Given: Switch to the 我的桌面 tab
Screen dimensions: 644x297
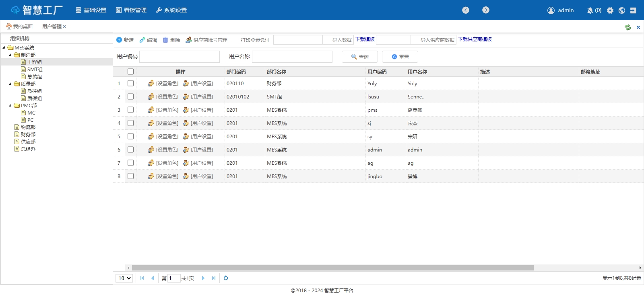Looking at the screenshot, I should click(x=19, y=27).
